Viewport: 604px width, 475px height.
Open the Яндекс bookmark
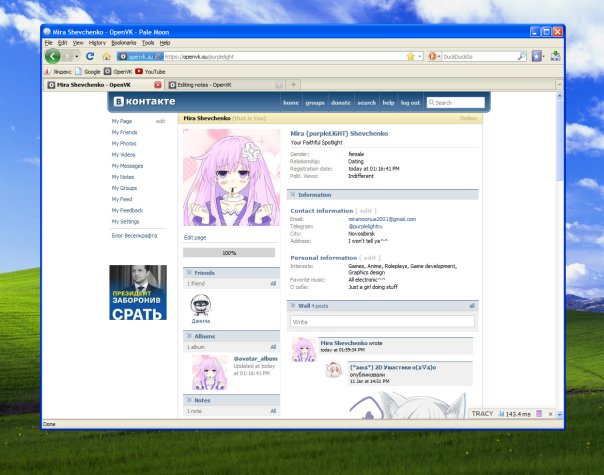58,72
